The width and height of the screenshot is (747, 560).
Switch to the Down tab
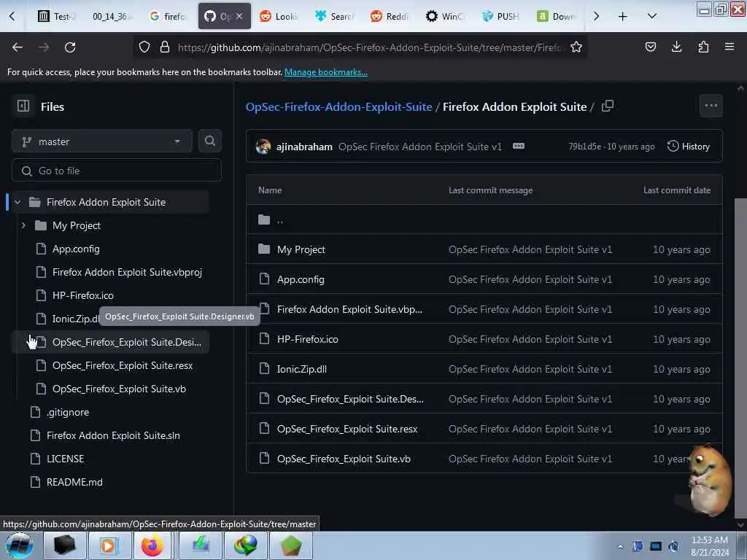tap(557, 17)
